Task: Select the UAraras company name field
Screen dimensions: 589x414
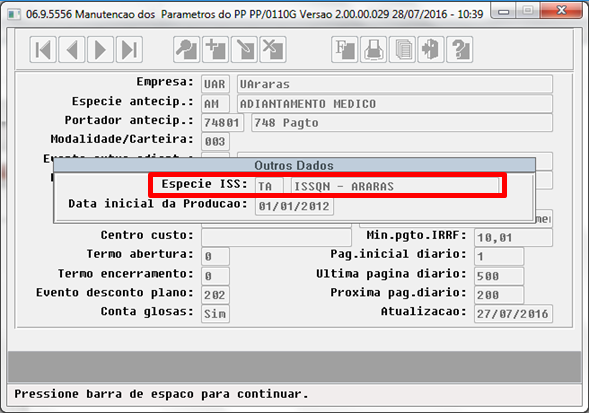Action: click(395, 84)
